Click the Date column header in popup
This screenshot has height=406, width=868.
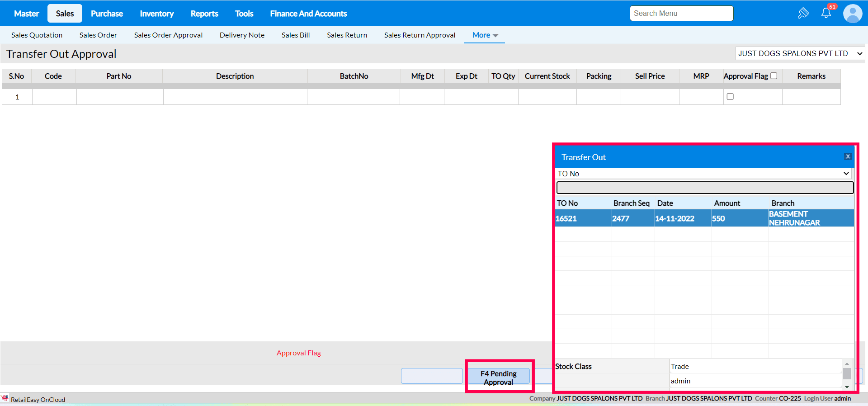[x=665, y=203]
